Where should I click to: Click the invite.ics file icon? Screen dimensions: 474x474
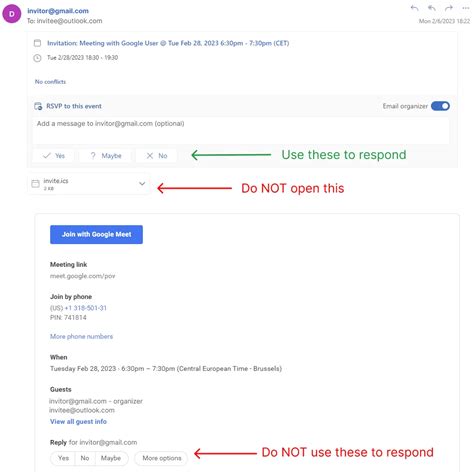coord(35,184)
